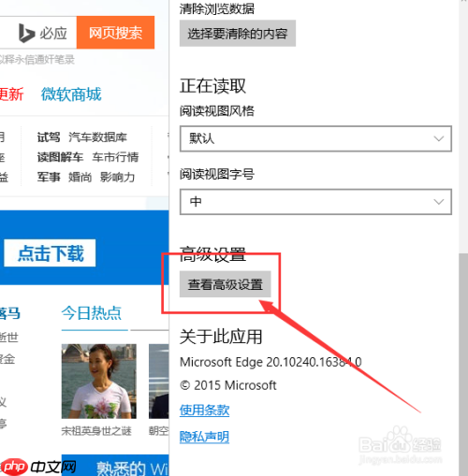
Task: Click the 汽车数据库 link
Action: click(x=97, y=137)
